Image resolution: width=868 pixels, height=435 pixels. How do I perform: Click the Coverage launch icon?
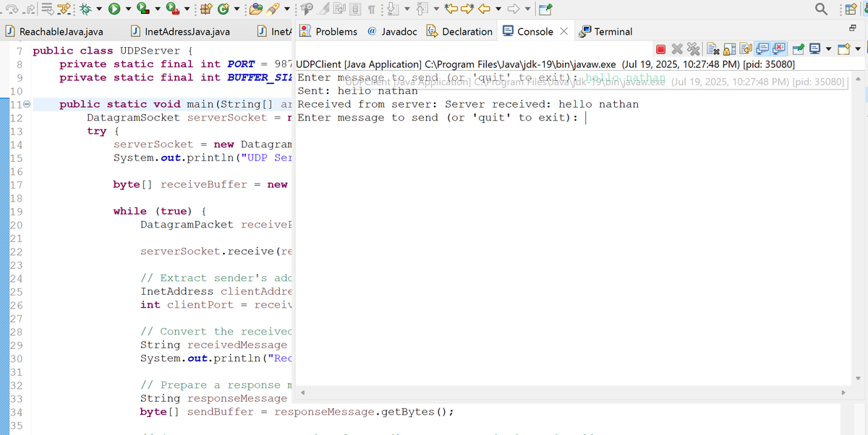click(142, 9)
